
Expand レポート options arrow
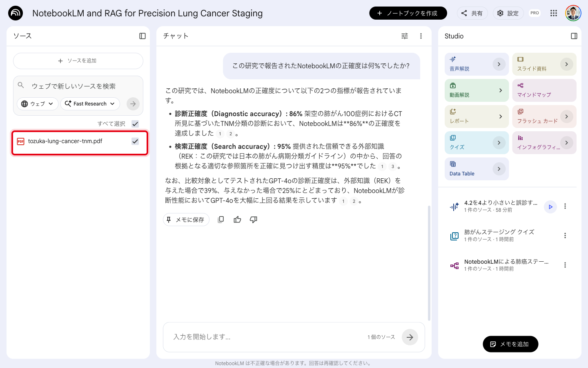coord(501,117)
